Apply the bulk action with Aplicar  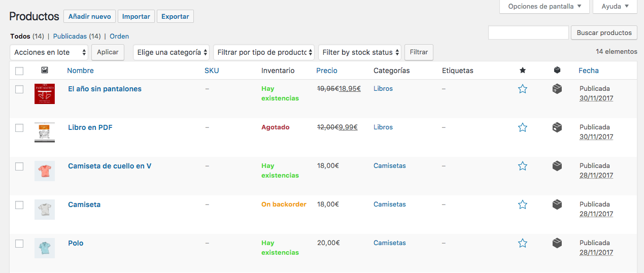pyautogui.click(x=108, y=52)
